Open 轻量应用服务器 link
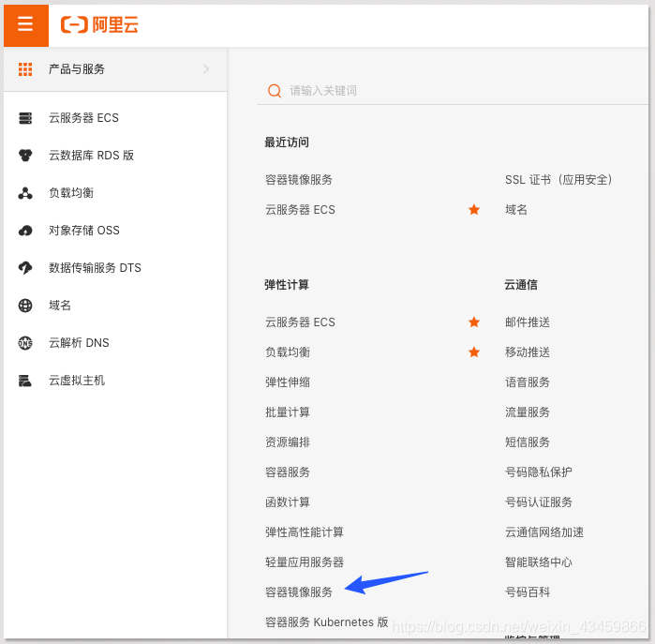 tap(305, 562)
